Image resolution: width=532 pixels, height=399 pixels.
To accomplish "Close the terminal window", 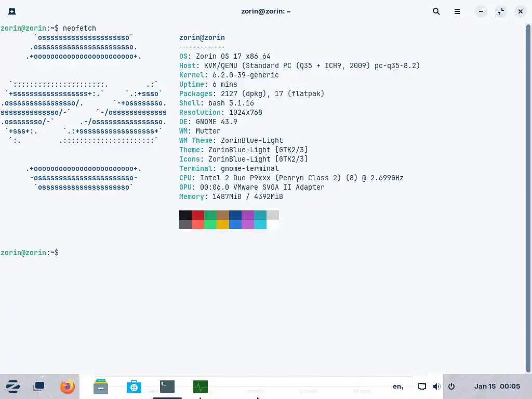I will 521,11.
